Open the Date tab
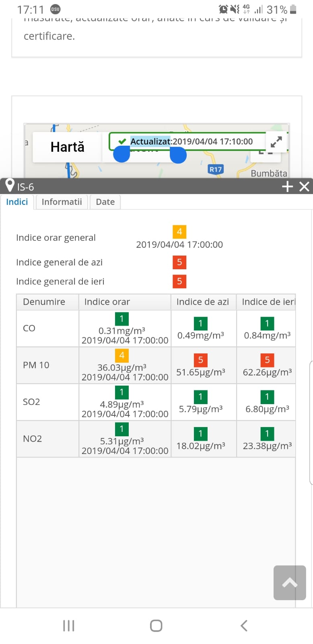This screenshot has height=644, width=313. [105, 202]
